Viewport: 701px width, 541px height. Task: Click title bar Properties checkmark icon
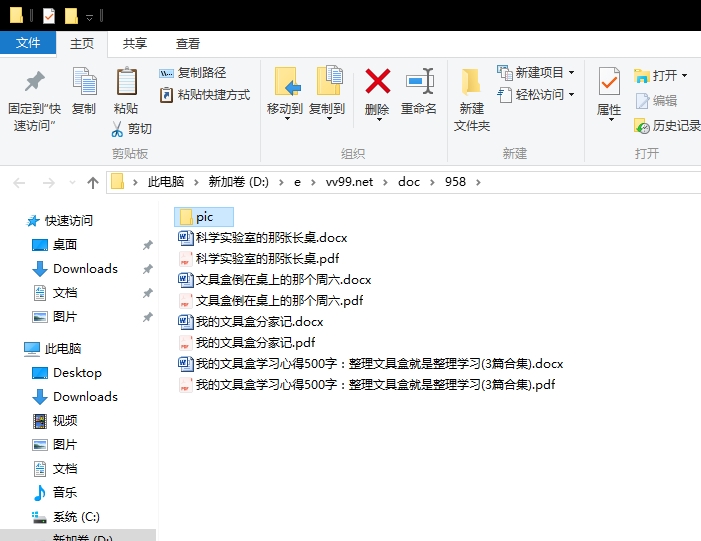coord(49,17)
